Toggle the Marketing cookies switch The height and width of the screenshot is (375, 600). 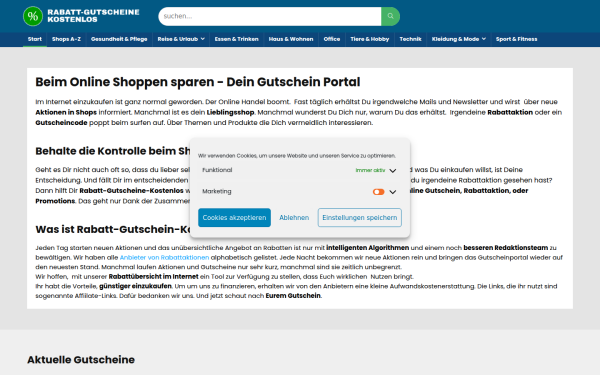click(x=378, y=192)
